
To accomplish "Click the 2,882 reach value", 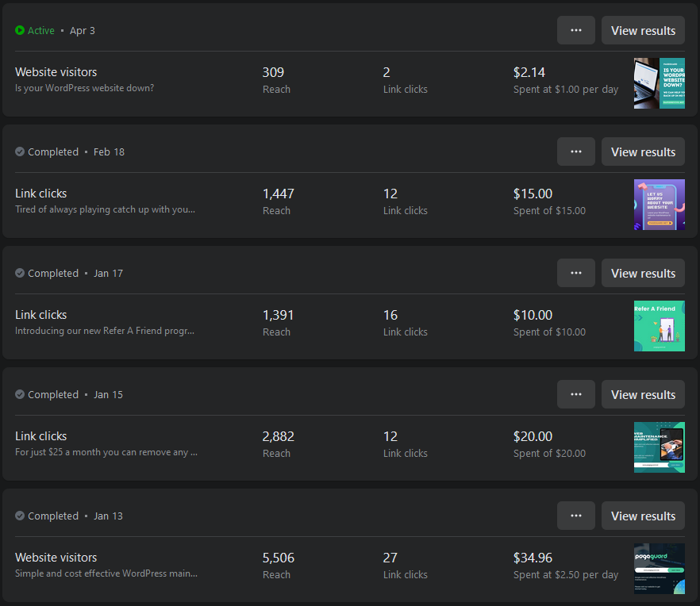I will pyautogui.click(x=278, y=436).
